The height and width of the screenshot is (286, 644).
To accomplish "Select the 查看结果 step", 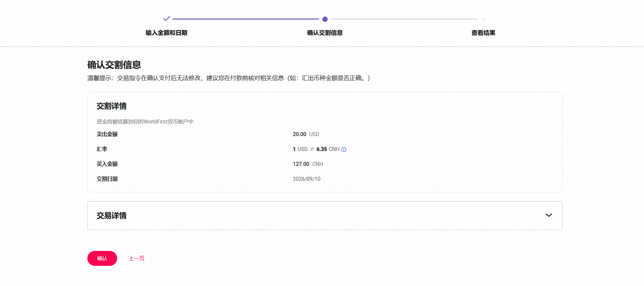I will (483, 33).
